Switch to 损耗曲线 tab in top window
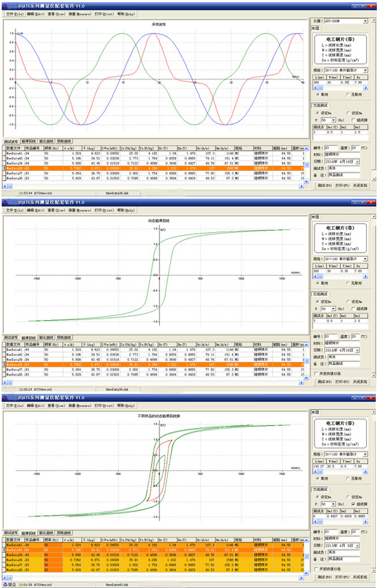The height and width of the screenshot is (588, 378). point(65,141)
